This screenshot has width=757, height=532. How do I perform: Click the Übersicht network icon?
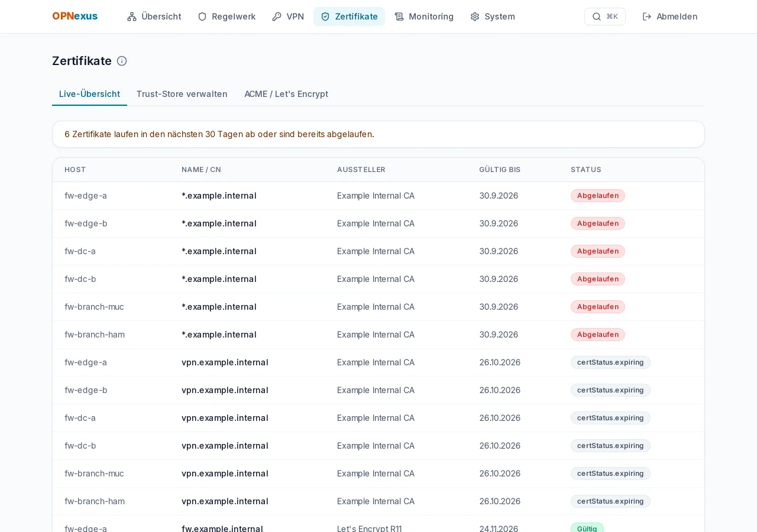coord(132,17)
